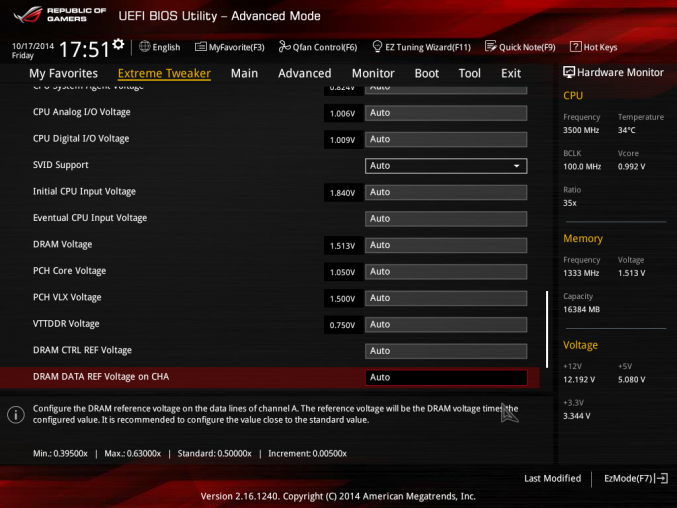Switch to the Advanced tab
The height and width of the screenshot is (508, 677).
[x=304, y=73]
